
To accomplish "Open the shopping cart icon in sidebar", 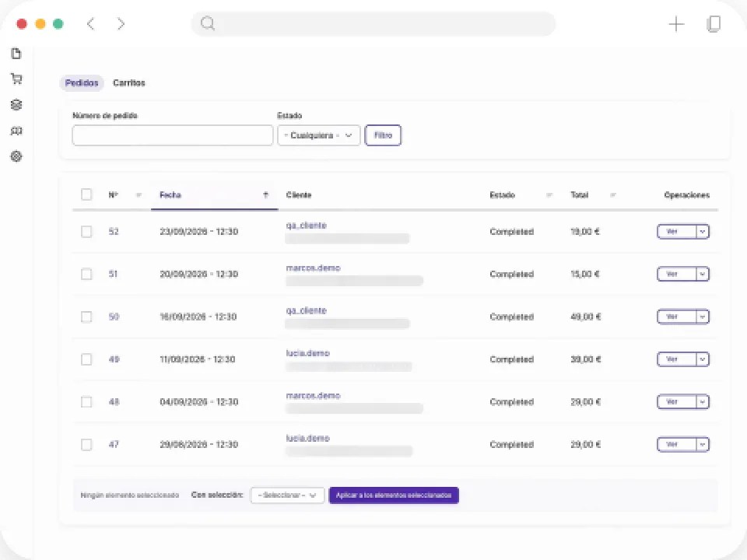I will [x=16, y=79].
